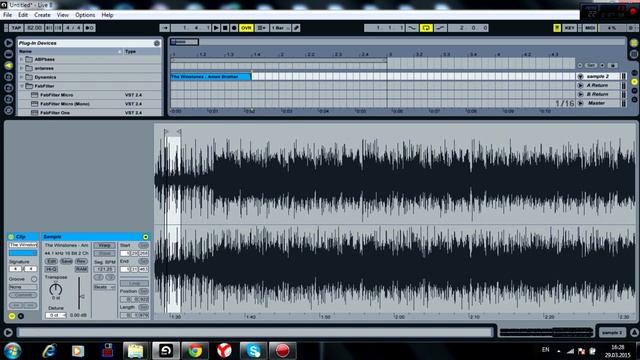Unfold the sample 2 track
640x360 pixels.
pyautogui.click(x=580, y=76)
